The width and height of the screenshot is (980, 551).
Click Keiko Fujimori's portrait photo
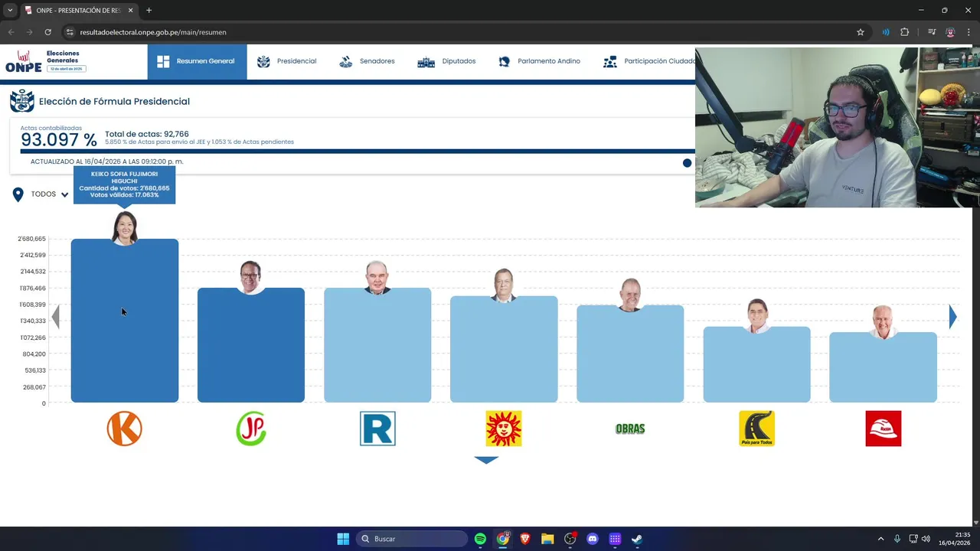coord(125,228)
